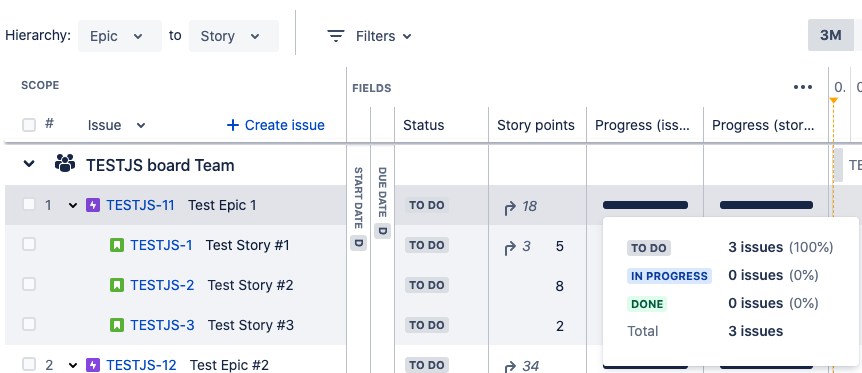Click the rollup arrow icon beside 34
This screenshot has width=862, height=373.
click(x=510, y=366)
